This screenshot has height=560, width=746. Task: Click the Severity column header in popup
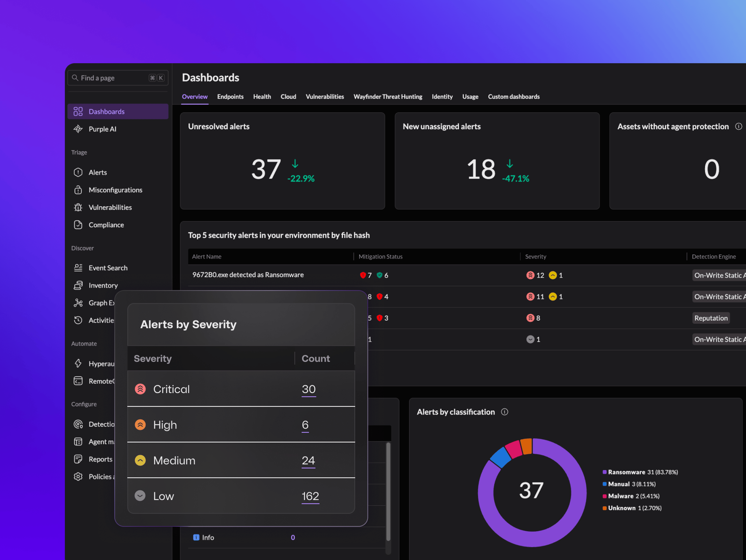point(153,359)
